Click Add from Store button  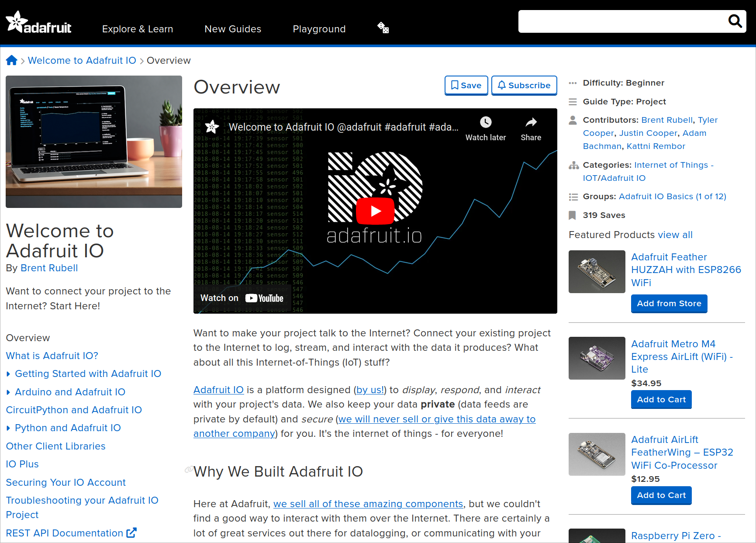pyautogui.click(x=669, y=304)
